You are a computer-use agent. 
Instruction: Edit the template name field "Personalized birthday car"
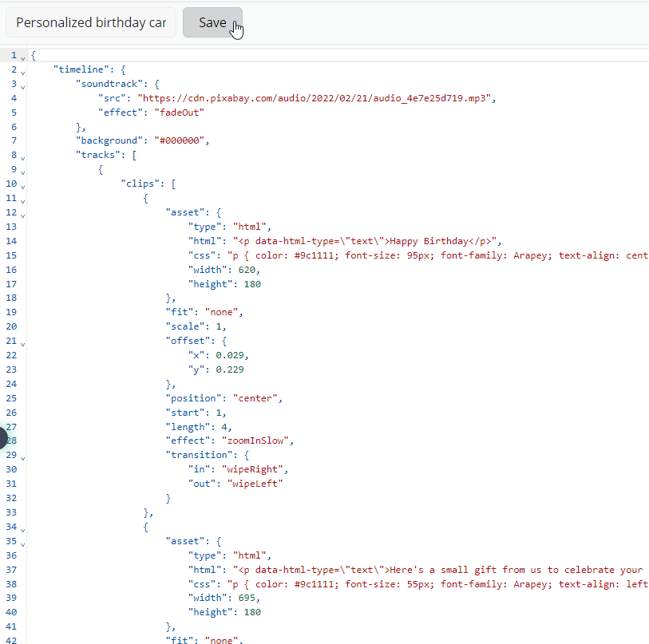(91, 22)
